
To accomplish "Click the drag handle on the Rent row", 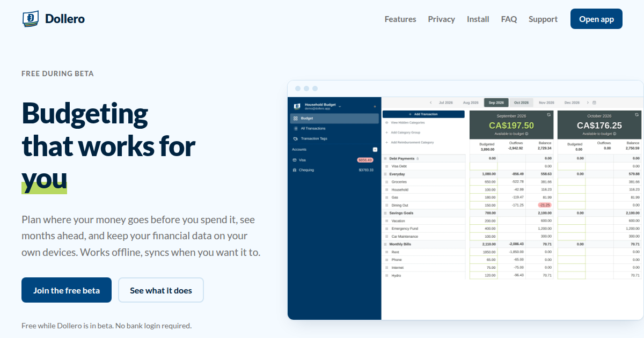I will click(x=386, y=252).
